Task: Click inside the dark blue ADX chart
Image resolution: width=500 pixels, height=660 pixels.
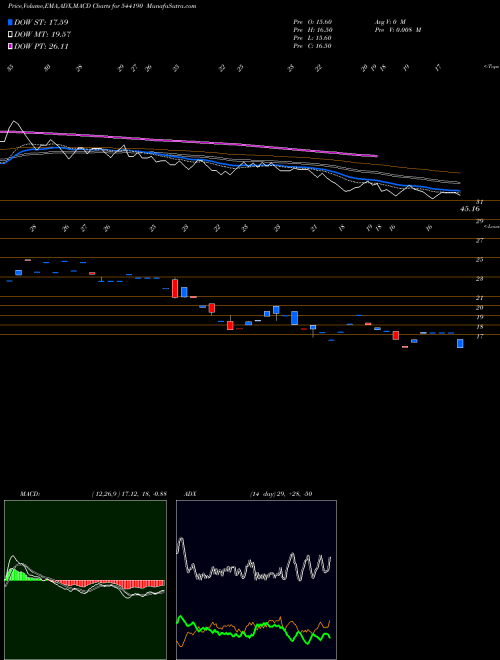Action: coord(256,580)
